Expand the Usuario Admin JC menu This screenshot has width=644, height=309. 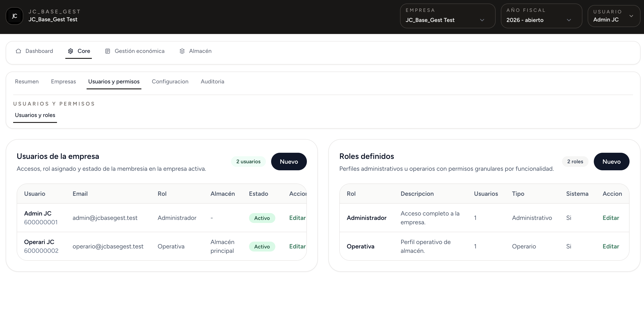click(x=614, y=16)
